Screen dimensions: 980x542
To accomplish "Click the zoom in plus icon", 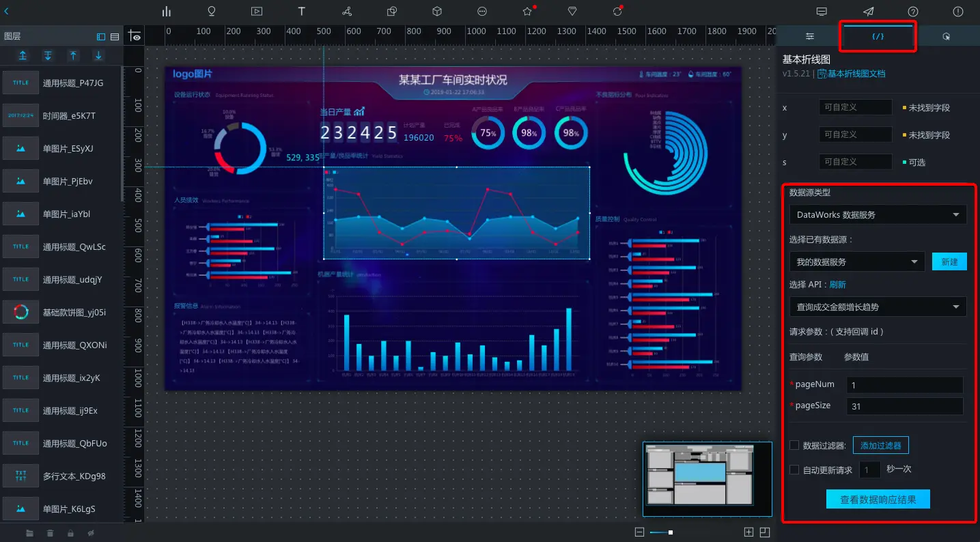I will [748, 532].
